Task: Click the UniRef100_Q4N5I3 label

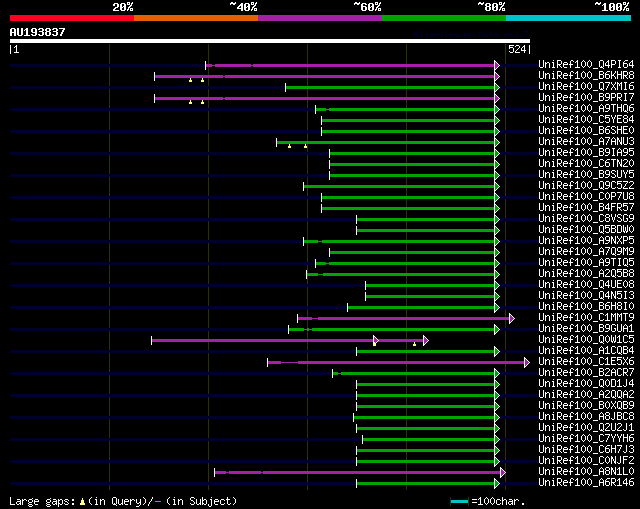Action: [x=586, y=296]
